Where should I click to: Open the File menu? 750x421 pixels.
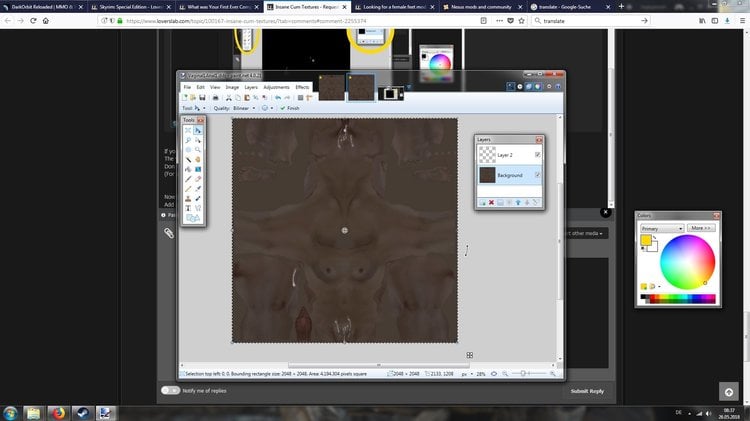187,87
